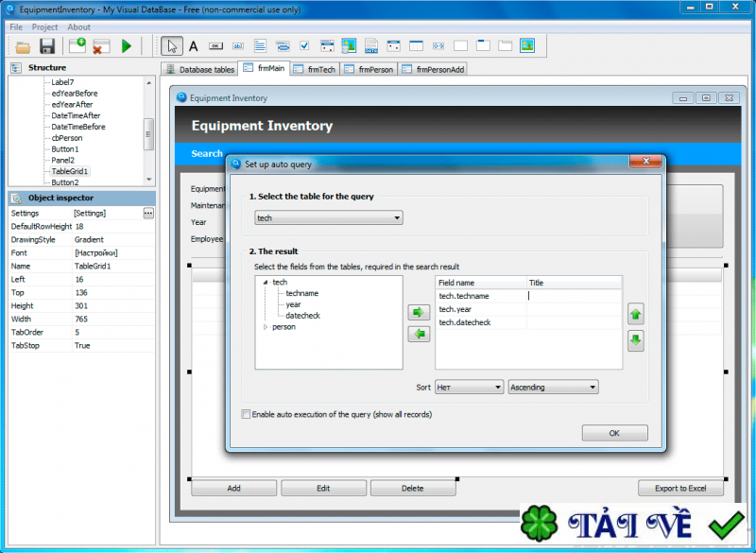Open the Project menu
Screen dimensions: 756x553
(44, 26)
